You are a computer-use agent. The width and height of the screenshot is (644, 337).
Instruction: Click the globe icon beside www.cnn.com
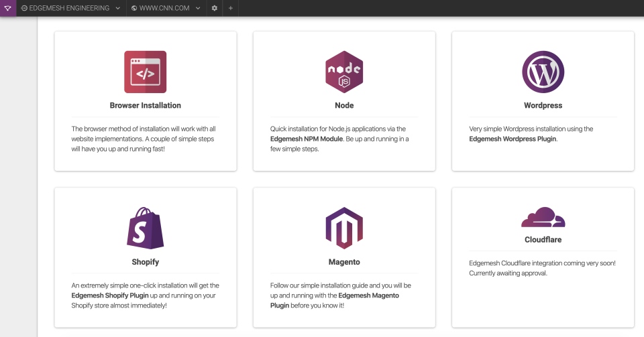pyautogui.click(x=134, y=8)
